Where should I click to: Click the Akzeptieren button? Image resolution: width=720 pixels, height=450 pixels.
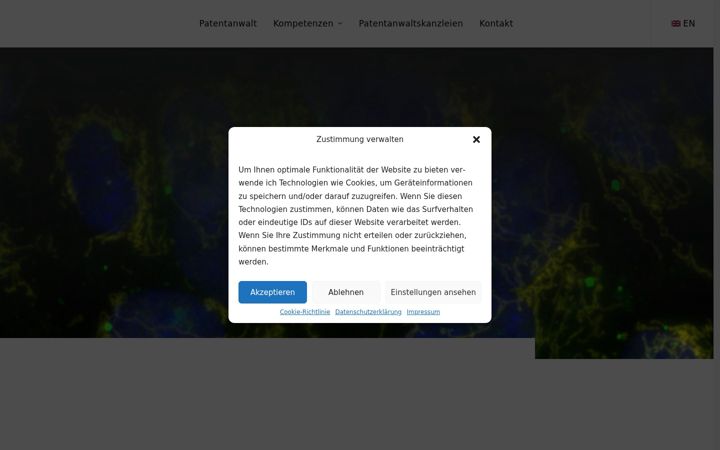click(x=272, y=292)
